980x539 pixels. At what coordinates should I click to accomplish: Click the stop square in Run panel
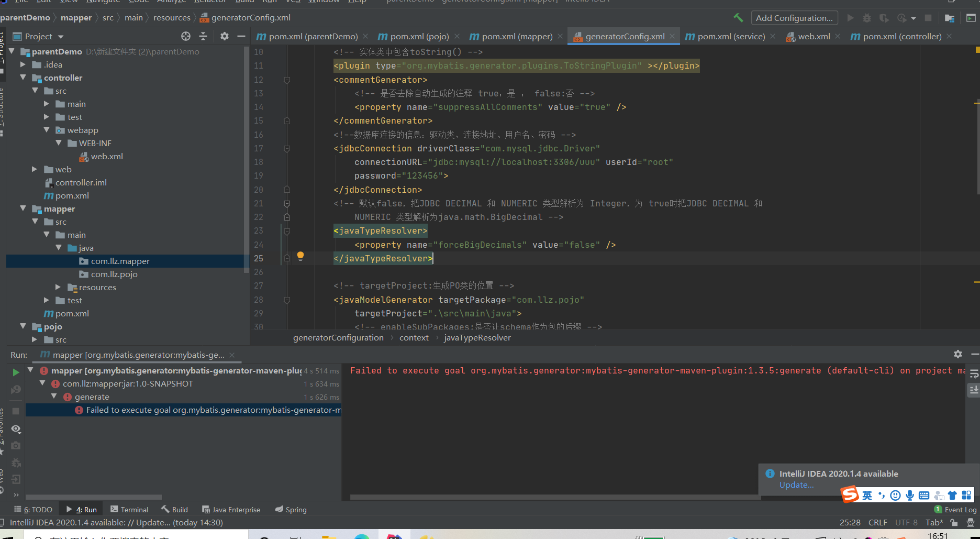16,411
